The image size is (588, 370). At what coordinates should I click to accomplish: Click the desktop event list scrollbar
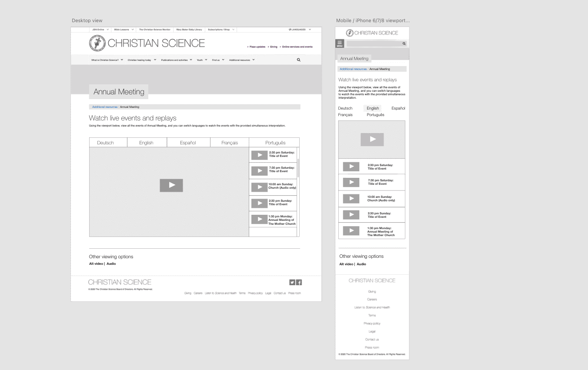point(298,168)
